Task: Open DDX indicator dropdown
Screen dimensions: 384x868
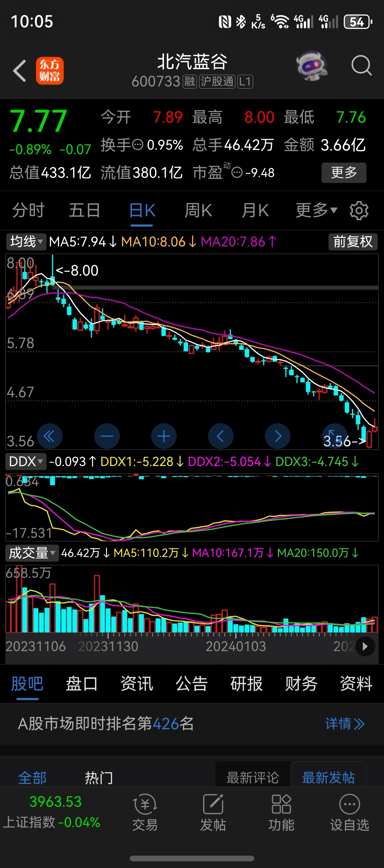Action: tap(26, 461)
